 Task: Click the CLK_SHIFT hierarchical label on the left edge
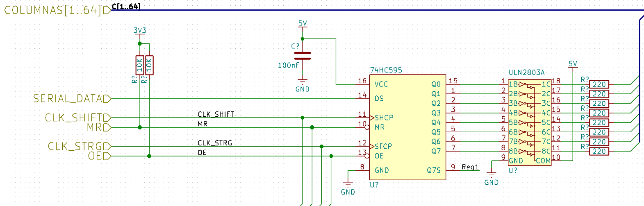78,118
